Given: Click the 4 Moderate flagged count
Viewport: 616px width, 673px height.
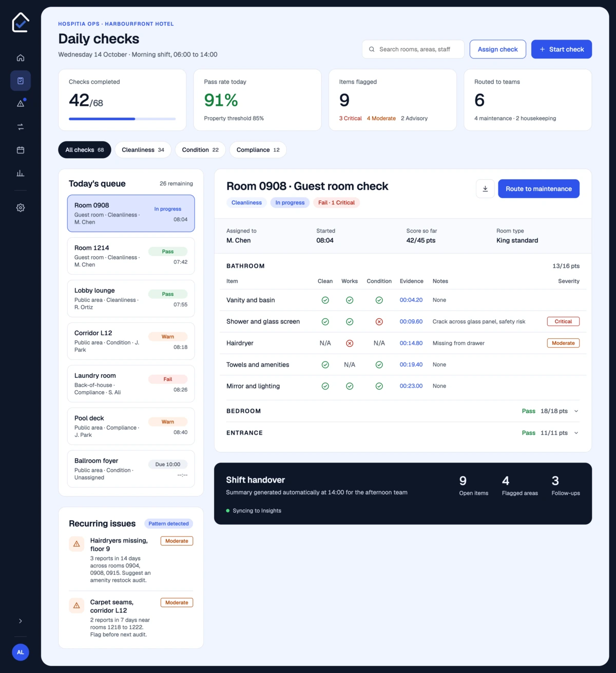Looking at the screenshot, I should pyautogui.click(x=381, y=119).
